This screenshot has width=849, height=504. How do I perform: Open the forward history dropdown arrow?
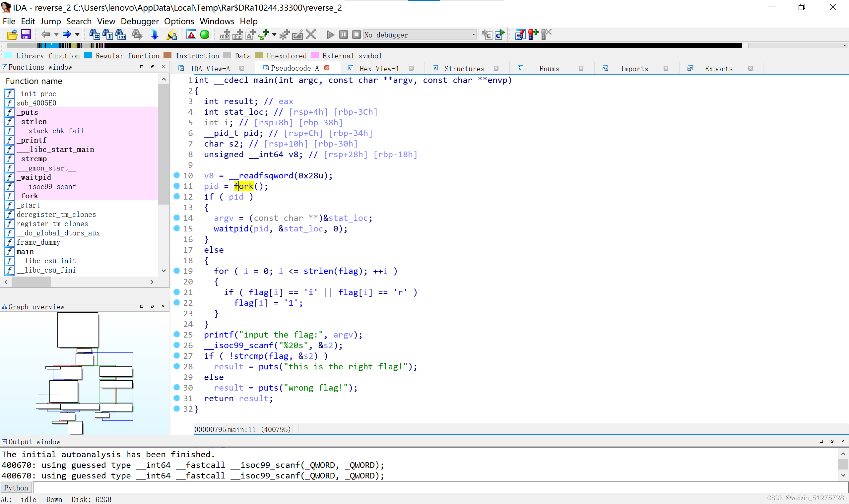click(x=77, y=34)
